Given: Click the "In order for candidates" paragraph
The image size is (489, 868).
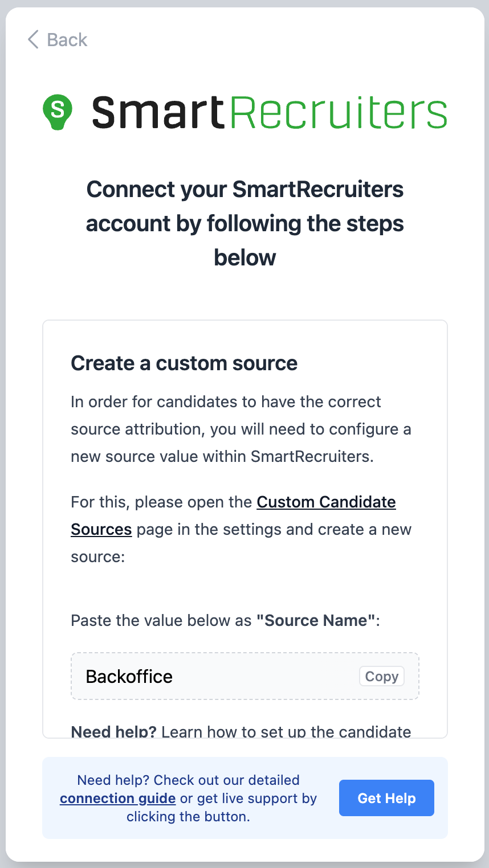Looking at the screenshot, I should point(226,402).
